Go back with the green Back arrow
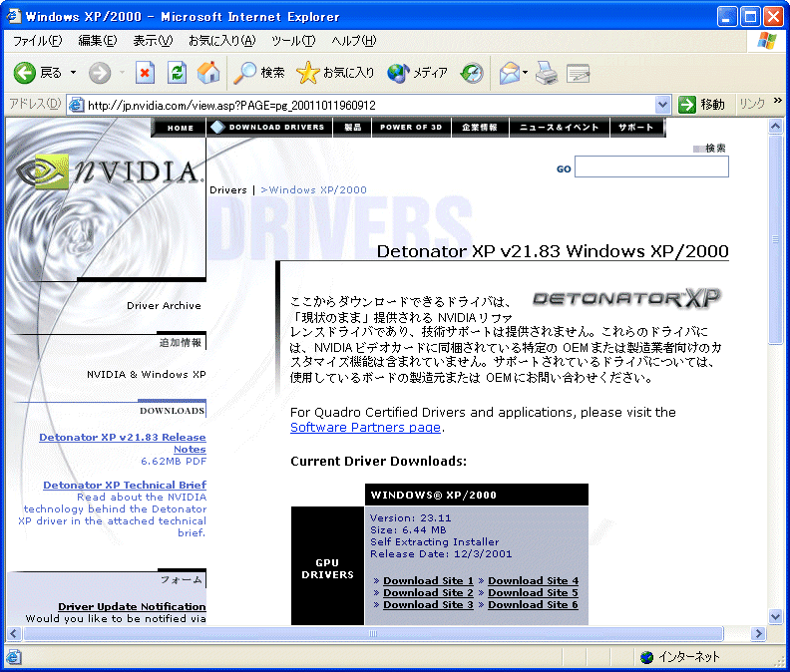 24,73
